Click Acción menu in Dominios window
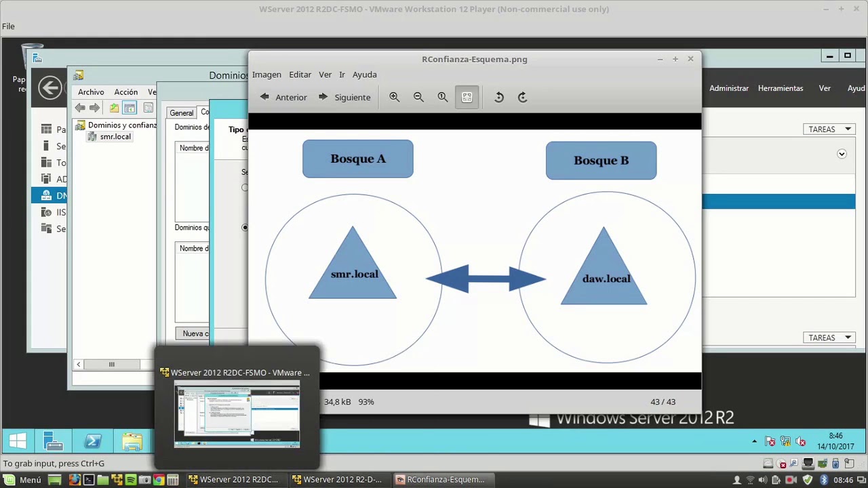Screen dimensions: 868x488 pyautogui.click(x=125, y=92)
